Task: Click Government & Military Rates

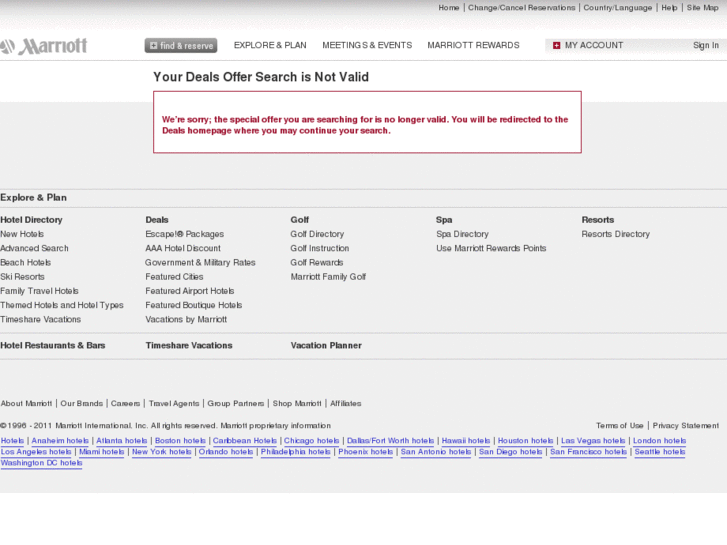Action: click(x=200, y=263)
